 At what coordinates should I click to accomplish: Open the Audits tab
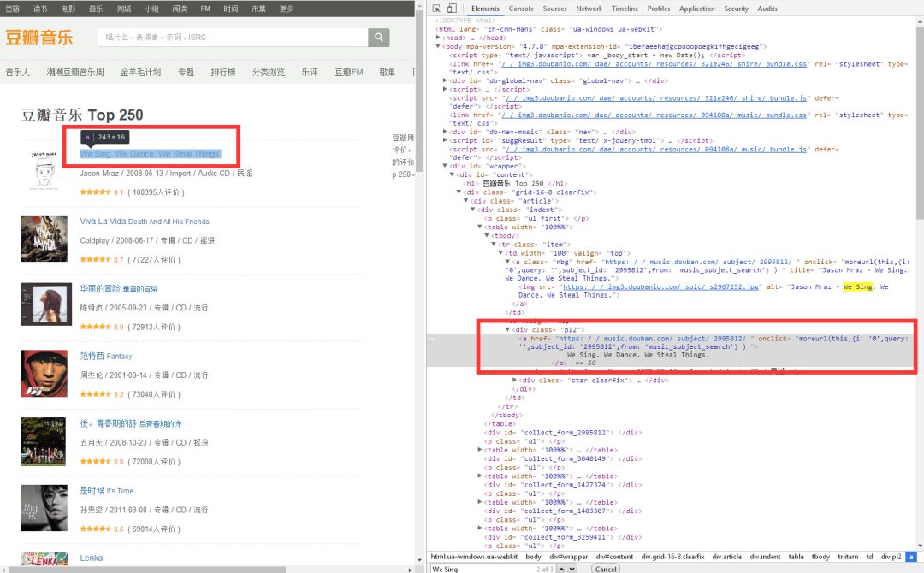coord(767,9)
